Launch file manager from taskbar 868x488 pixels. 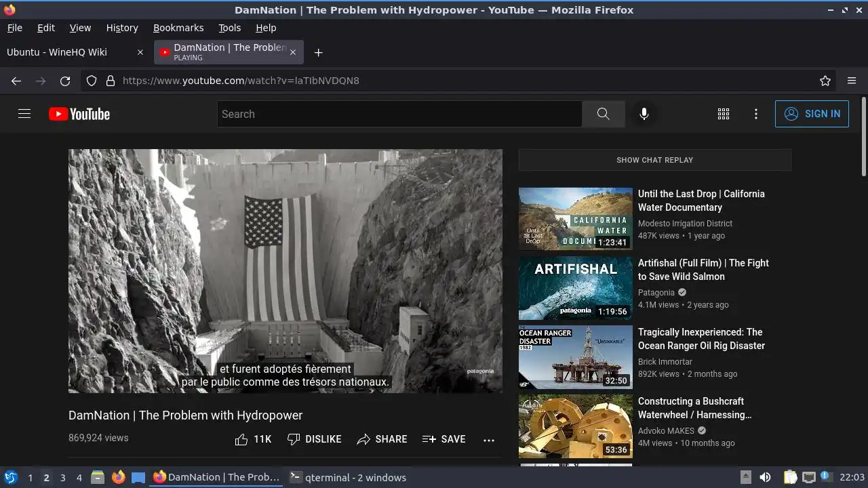pyautogui.click(x=98, y=477)
